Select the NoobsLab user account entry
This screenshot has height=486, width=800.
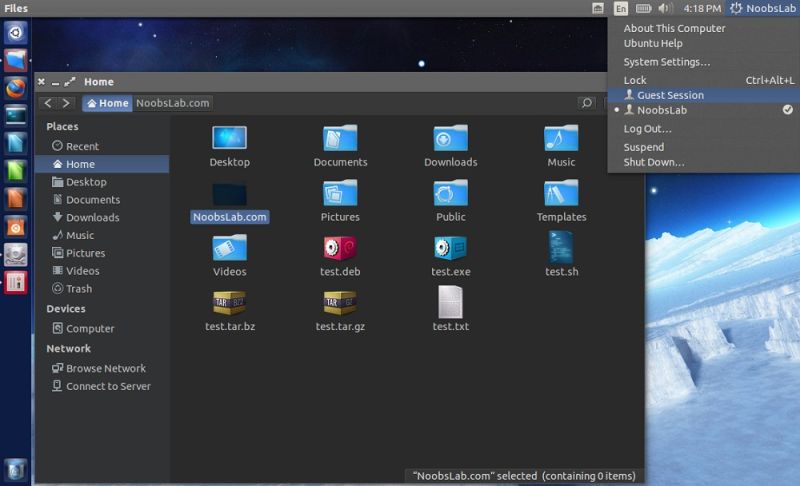(704, 110)
